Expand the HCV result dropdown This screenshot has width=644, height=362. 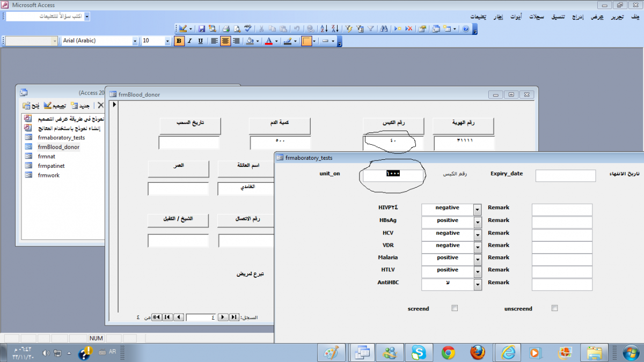pos(478,234)
